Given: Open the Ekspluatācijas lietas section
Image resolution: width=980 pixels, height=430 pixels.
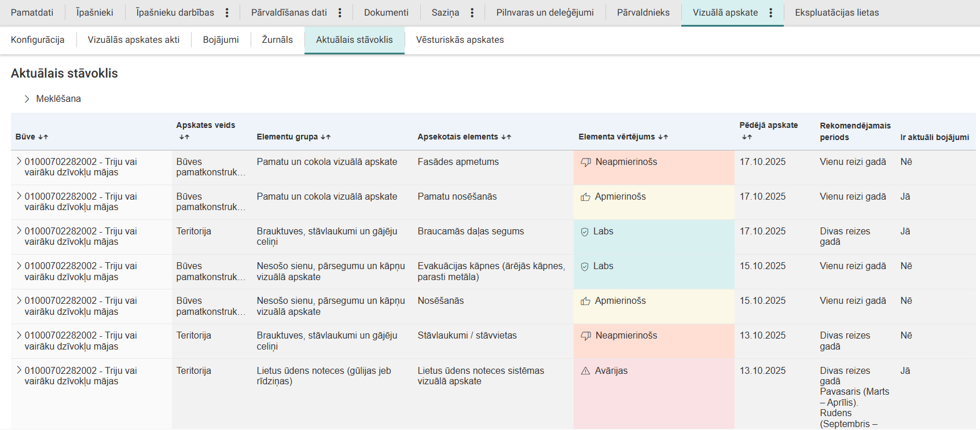Looking at the screenshot, I should point(836,13).
